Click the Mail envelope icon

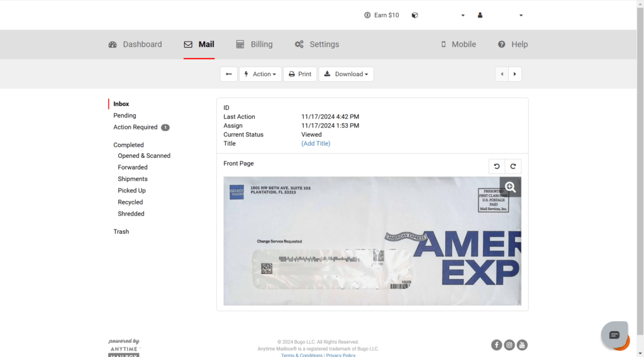click(x=188, y=45)
